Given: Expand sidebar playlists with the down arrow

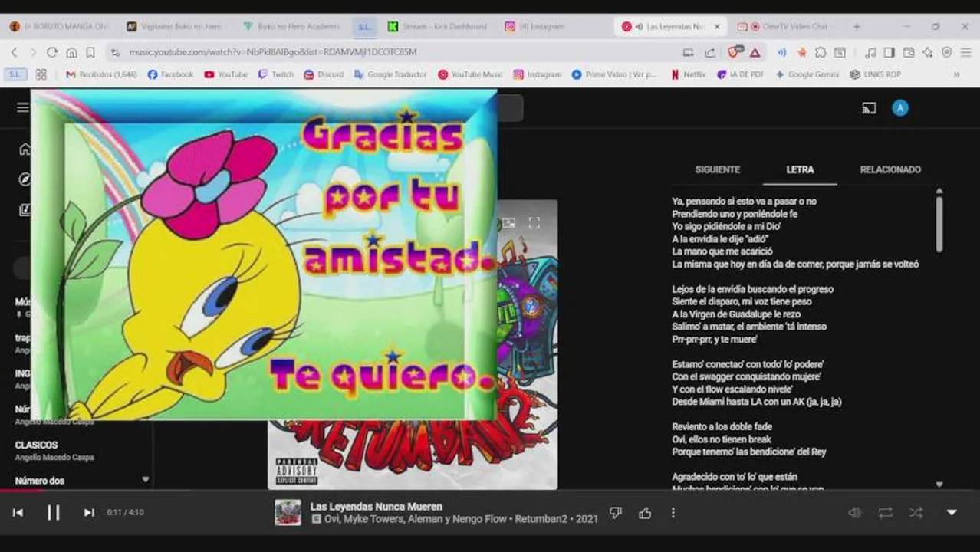Looking at the screenshot, I should click(x=146, y=480).
